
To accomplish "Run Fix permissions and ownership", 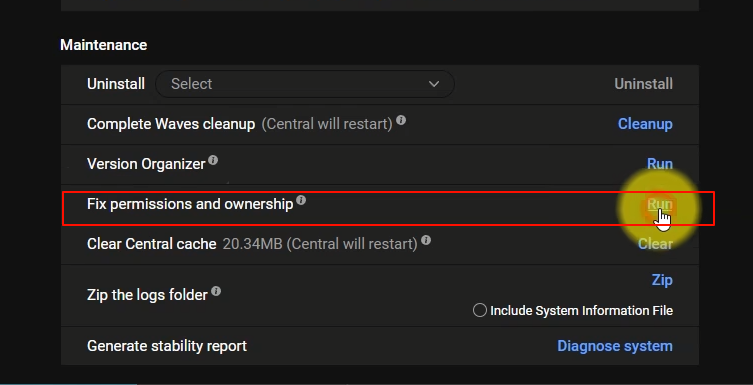I will [659, 204].
